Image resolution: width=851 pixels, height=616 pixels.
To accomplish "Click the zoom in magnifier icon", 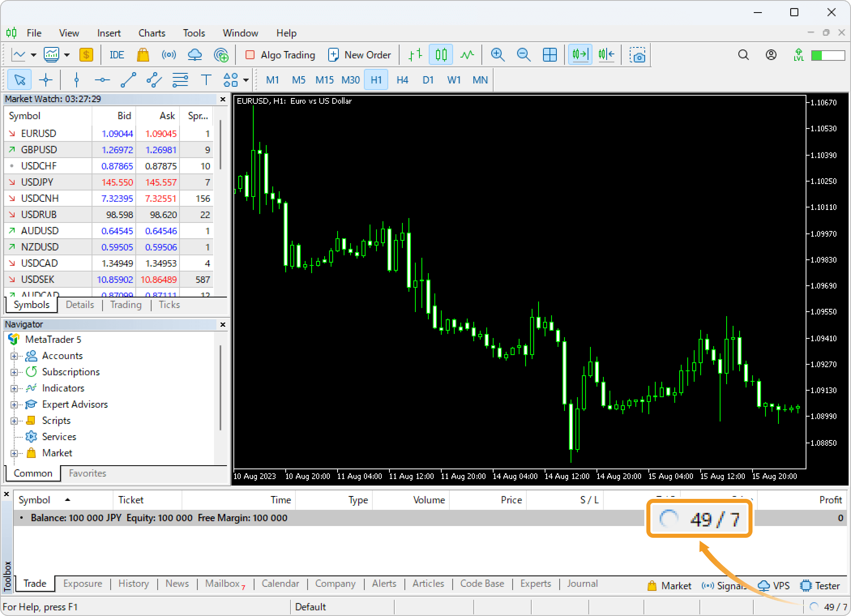I will (x=497, y=55).
